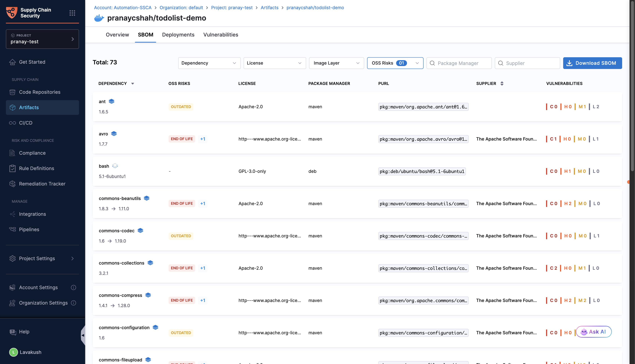Click the Download SBOM button
Image resolution: width=635 pixels, height=364 pixels.
tap(592, 63)
